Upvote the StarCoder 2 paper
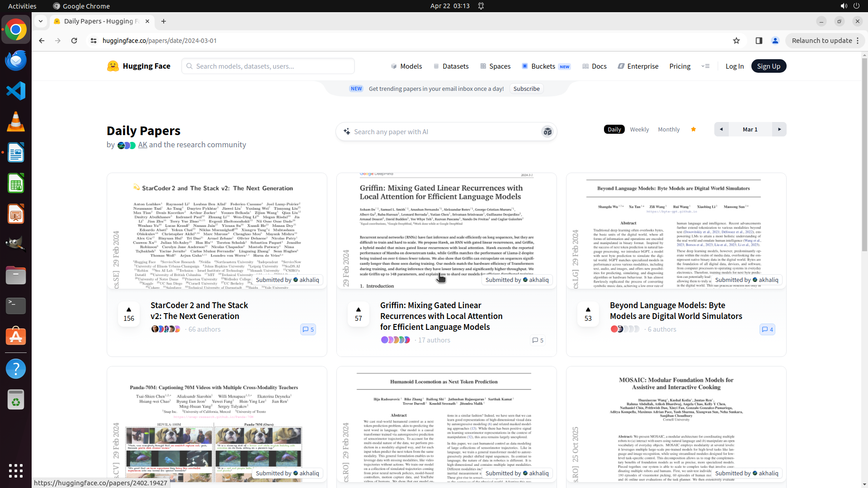This screenshot has height=488, width=868. [x=129, y=314]
